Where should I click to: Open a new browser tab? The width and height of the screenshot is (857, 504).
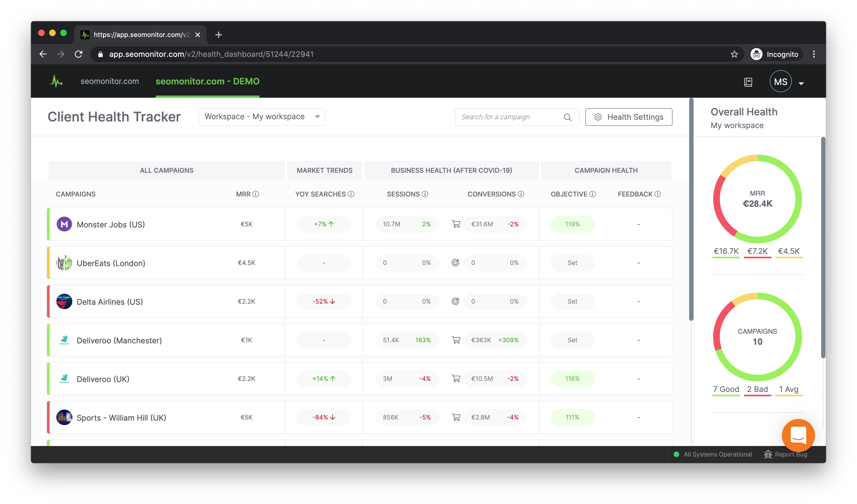click(219, 35)
